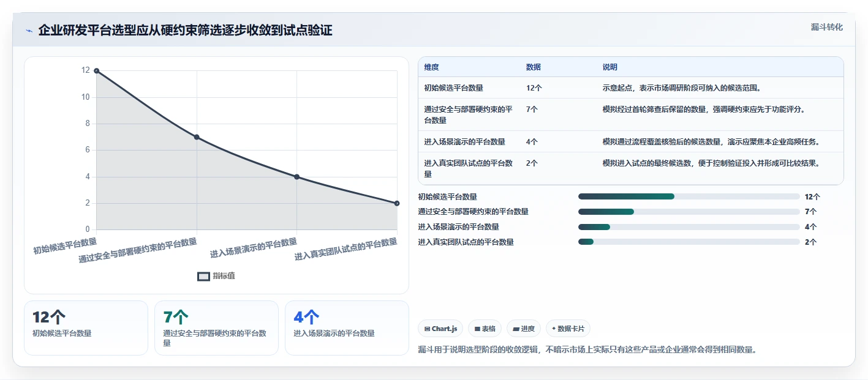Click the 7个 data card
This screenshot has width=868, height=380.
coord(216,328)
